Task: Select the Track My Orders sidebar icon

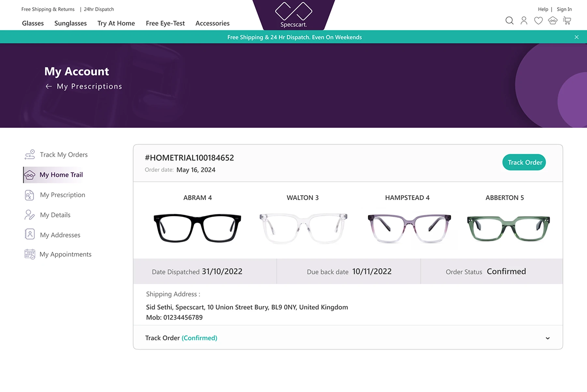Action: [29, 154]
